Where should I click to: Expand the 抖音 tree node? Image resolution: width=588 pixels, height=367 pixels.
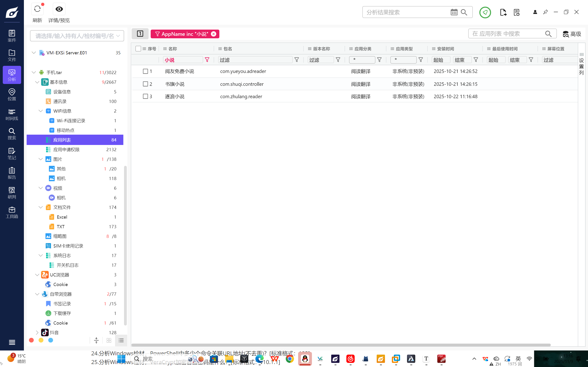pos(37,333)
